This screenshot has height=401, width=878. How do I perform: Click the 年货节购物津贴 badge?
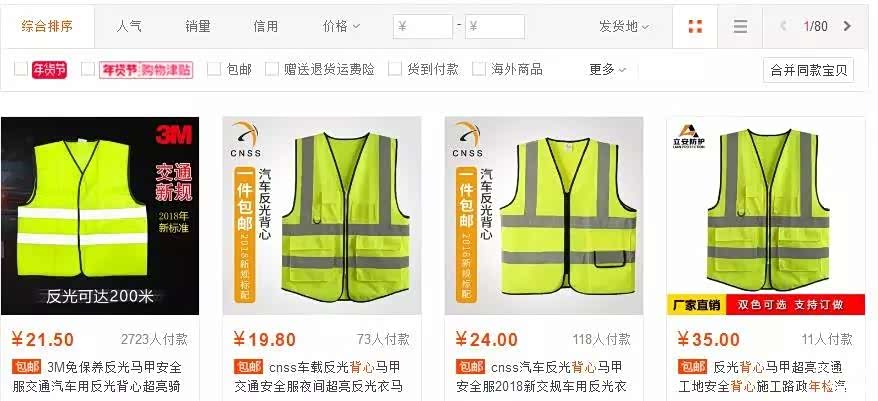pyautogui.click(x=146, y=69)
